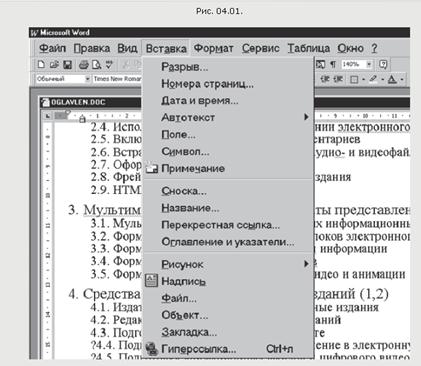Screen dimensions: 421x366
Task: Open the Окно menu
Action: pyautogui.click(x=350, y=48)
